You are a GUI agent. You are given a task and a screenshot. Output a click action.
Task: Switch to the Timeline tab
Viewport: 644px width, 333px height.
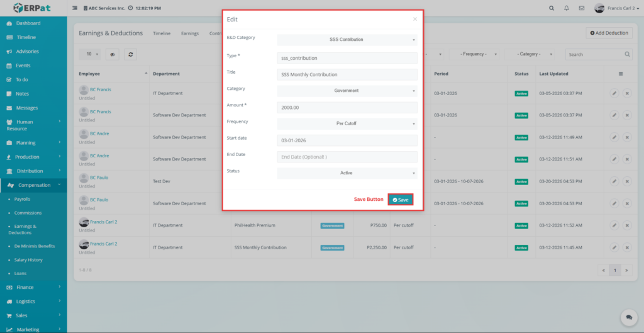tap(162, 33)
